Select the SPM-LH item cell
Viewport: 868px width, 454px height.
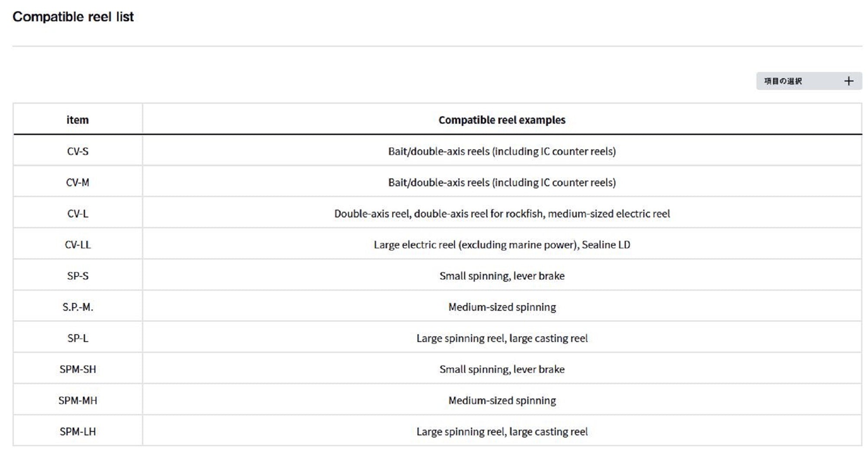coord(78,432)
